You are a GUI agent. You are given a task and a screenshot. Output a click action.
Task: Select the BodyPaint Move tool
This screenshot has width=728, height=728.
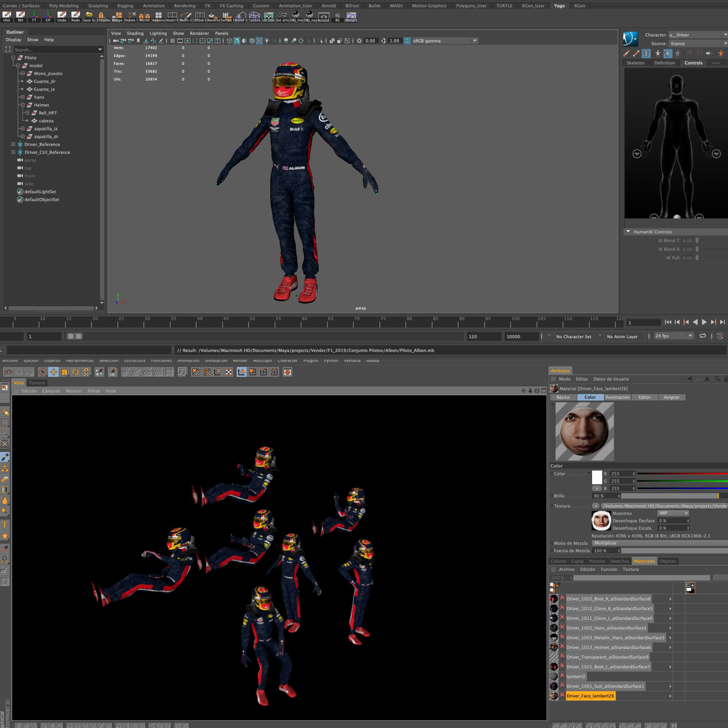tap(54, 372)
